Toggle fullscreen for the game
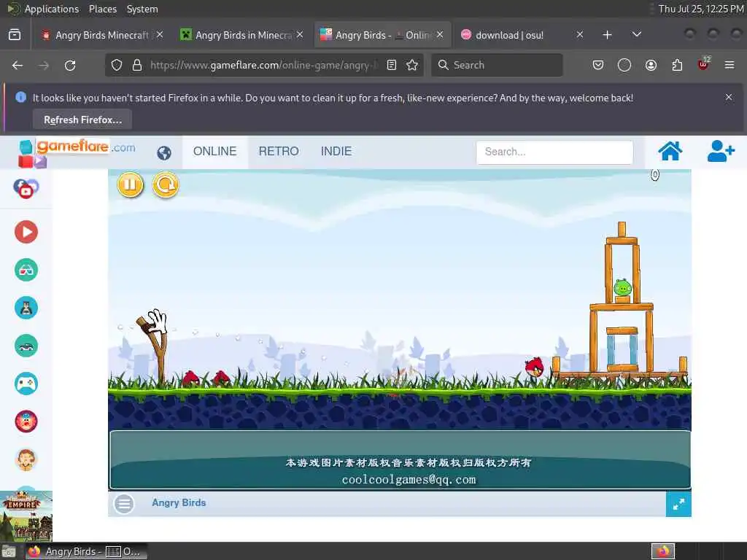Image resolution: width=747 pixels, height=560 pixels. coord(678,504)
